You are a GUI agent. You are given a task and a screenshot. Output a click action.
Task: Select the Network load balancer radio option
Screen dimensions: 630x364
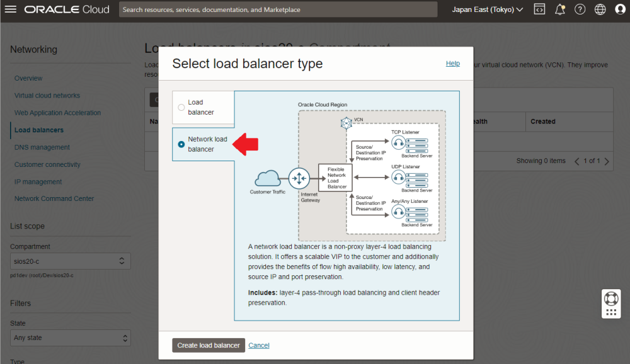click(x=181, y=144)
